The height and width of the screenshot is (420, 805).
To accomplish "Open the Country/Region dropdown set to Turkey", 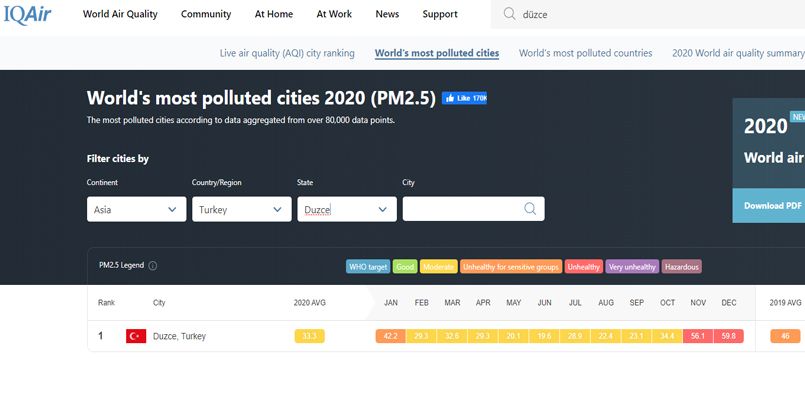I will point(242,209).
